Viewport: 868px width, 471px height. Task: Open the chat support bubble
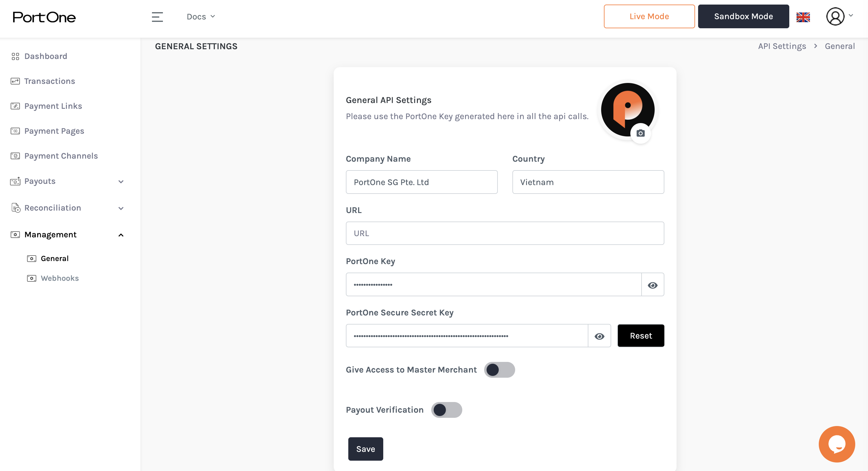tap(837, 444)
